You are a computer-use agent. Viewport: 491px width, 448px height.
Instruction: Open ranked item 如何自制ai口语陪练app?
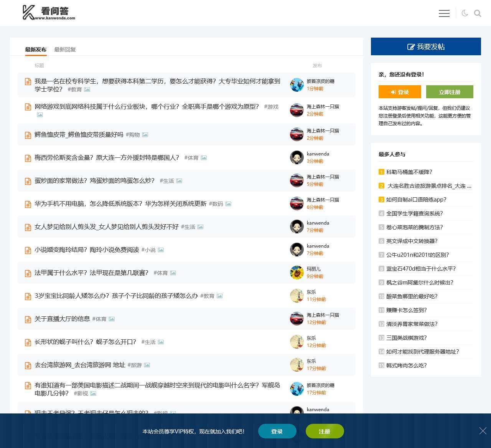[416, 200]
